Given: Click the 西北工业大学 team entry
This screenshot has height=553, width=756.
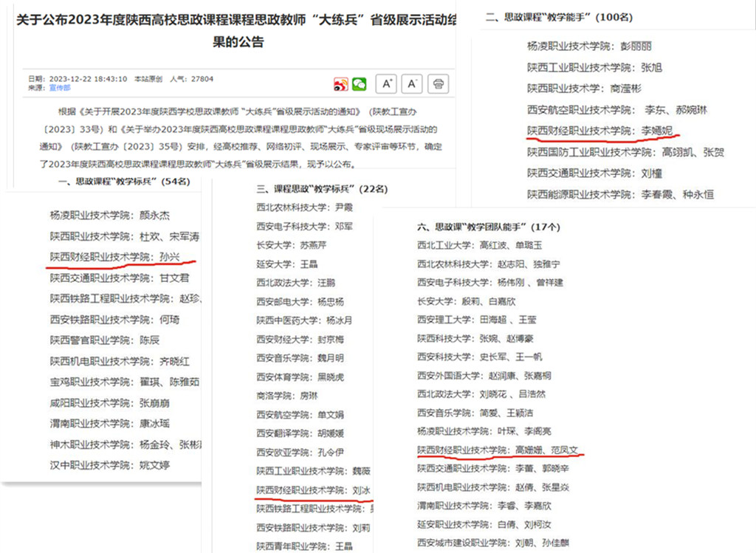Looking at the screenshot, I should click(480, 245).
